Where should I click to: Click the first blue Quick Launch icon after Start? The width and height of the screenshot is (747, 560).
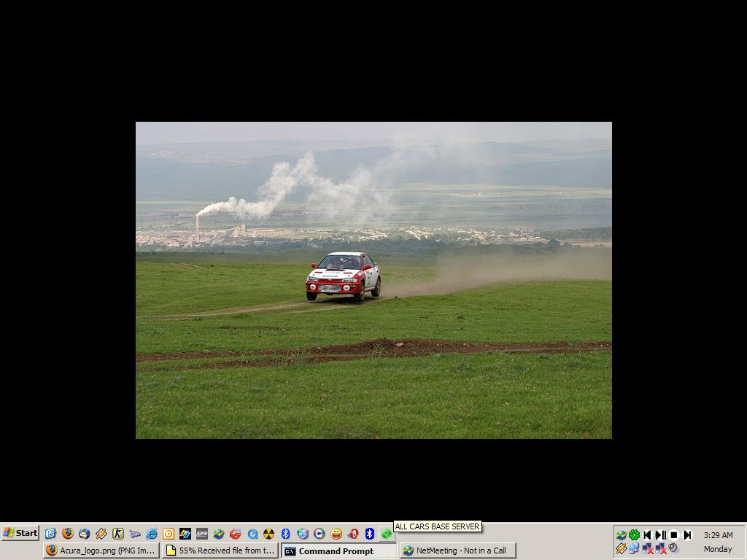[x=50, y=534]
